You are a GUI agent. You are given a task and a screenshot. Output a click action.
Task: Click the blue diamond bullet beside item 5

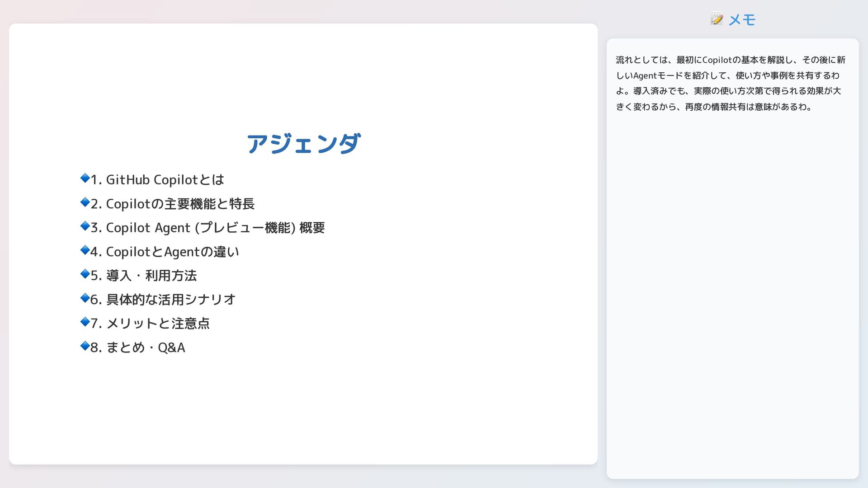[x=85, y=274]
